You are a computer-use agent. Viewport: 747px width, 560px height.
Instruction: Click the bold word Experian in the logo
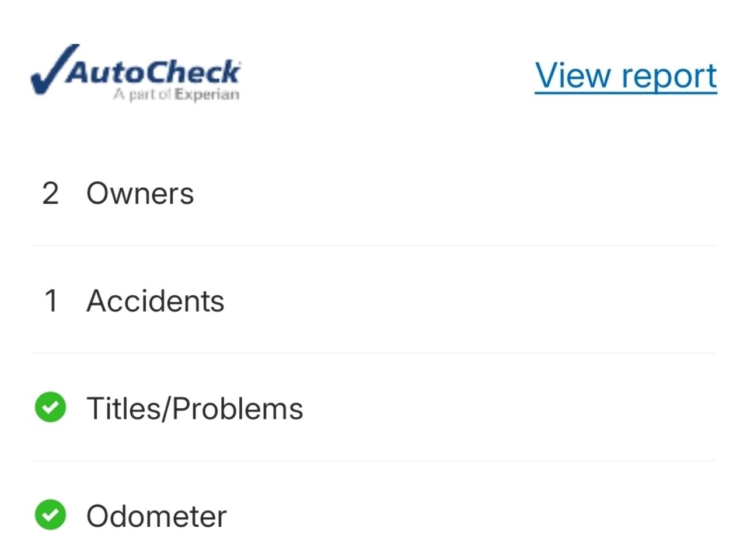207,94
